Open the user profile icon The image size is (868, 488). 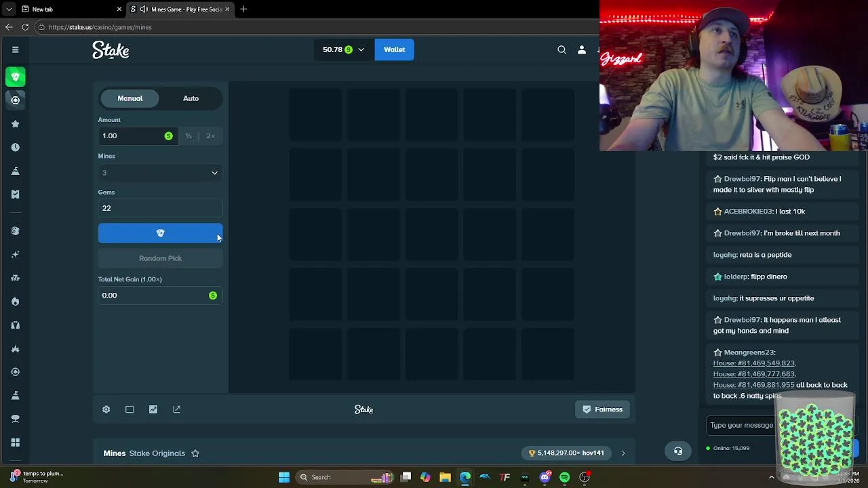[581, 49]
